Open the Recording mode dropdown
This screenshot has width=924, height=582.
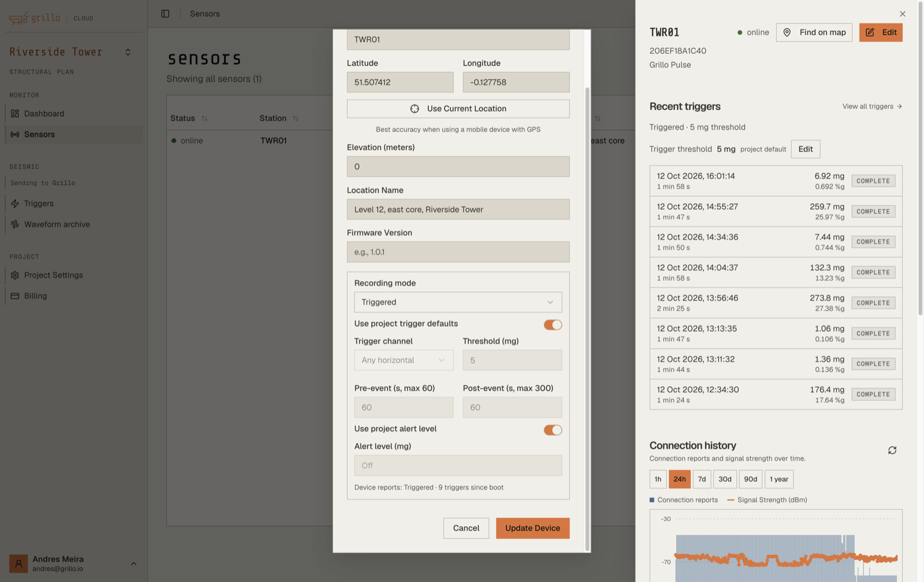click(x=458, y=302)
